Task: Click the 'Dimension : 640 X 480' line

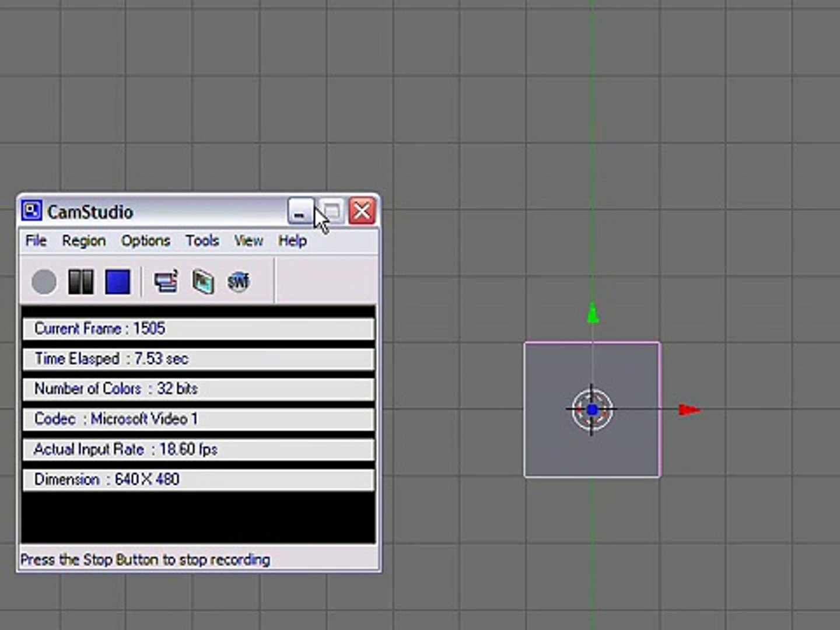Action: coord(198,480)
